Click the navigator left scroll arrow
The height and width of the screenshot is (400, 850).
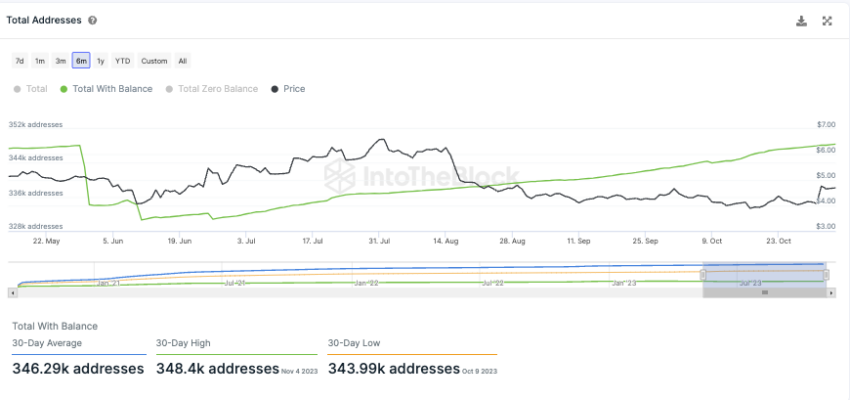13,293
